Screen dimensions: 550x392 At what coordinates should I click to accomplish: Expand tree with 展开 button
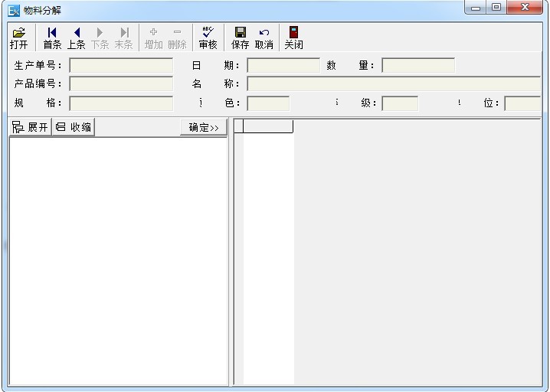click(30, 127)
